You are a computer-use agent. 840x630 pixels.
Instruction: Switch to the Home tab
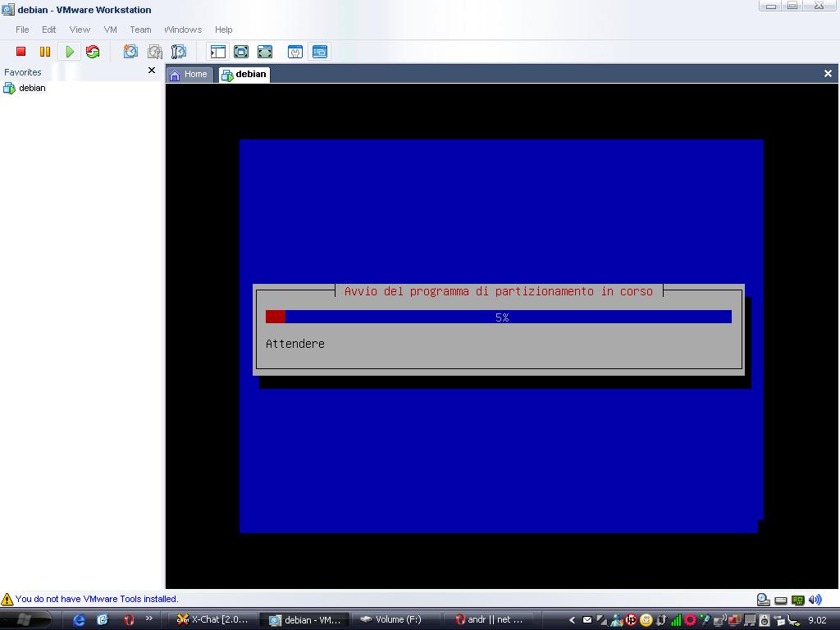click(x=189, y=75)
